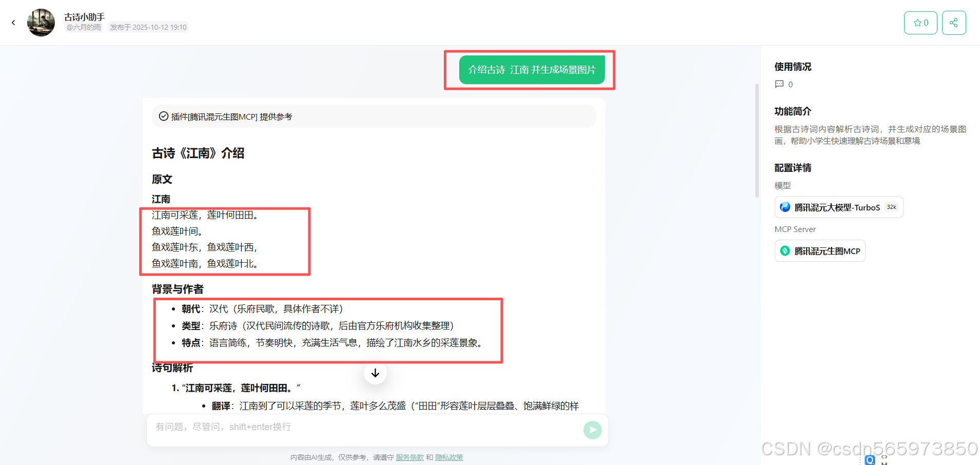The image size is (980, 465).
Task: Click the title 古诗小助手
Action: pyautogui.click(x=84, y=17)
